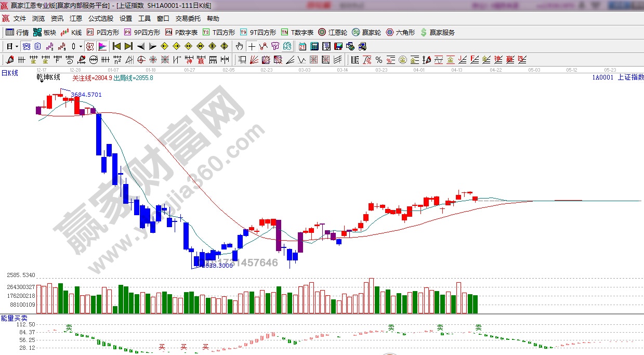Click the calculator icon in toolbar
Viewport: 644px width, 355px height.
(314, 46)
